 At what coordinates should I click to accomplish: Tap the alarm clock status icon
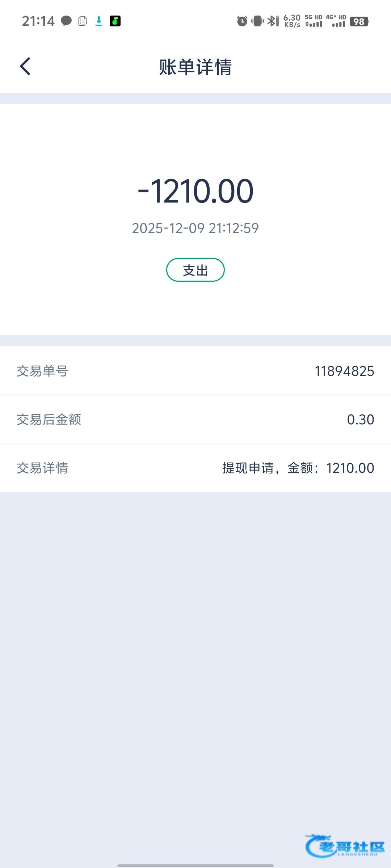(x=242, y=21)
